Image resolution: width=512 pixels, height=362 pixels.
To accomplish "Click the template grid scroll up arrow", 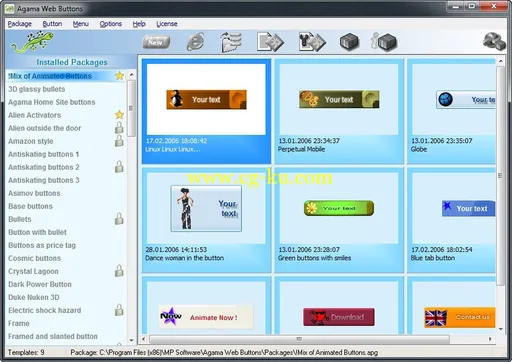I will pos(501,61).
